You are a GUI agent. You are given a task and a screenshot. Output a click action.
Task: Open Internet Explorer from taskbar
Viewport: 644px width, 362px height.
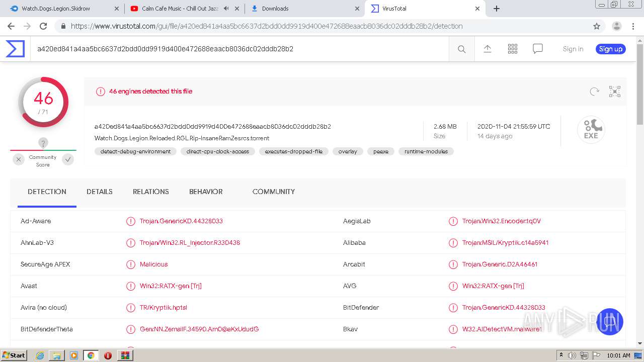tap(40, 355)
